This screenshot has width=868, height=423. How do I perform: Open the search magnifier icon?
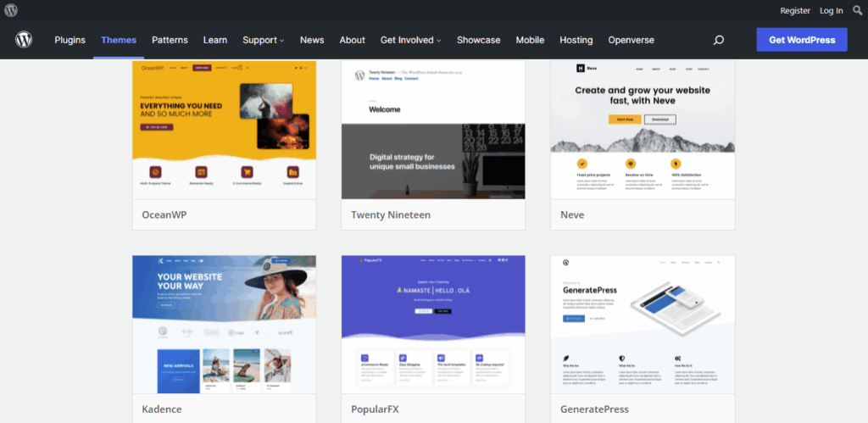[x=719, y=40]
